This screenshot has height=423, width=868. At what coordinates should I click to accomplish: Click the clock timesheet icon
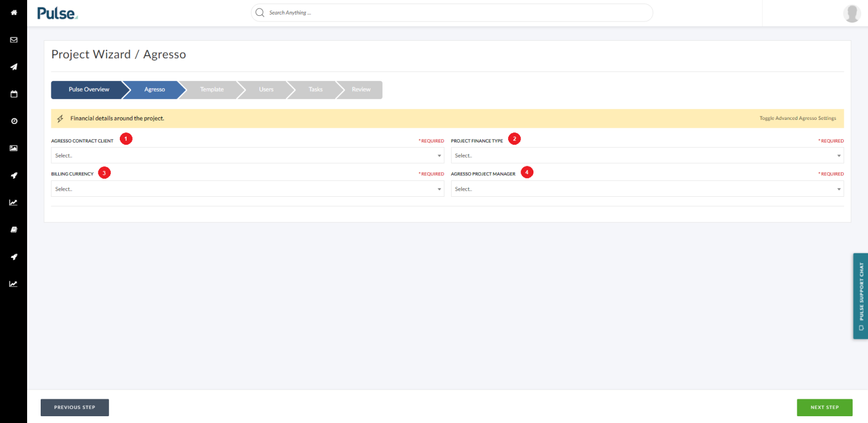pos(13,120)
